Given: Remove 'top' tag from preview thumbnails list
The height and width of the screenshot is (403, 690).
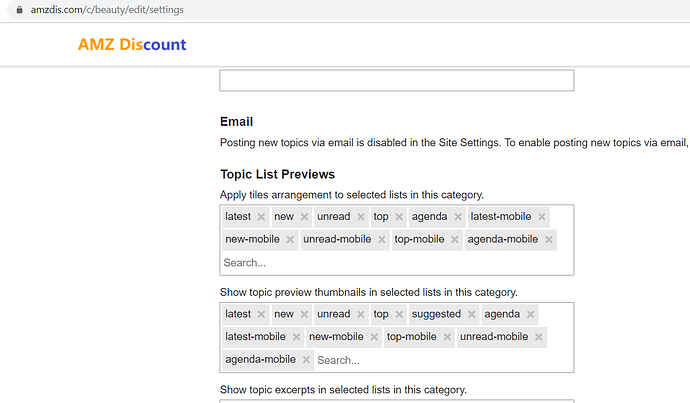Looking at the screenshot, I should (x=399, y=315).
